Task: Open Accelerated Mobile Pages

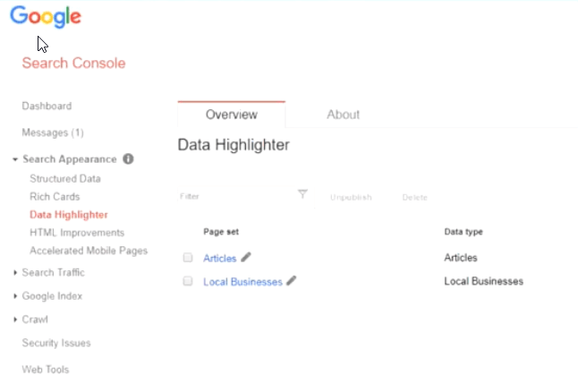Action: click(x=89, y=251)
